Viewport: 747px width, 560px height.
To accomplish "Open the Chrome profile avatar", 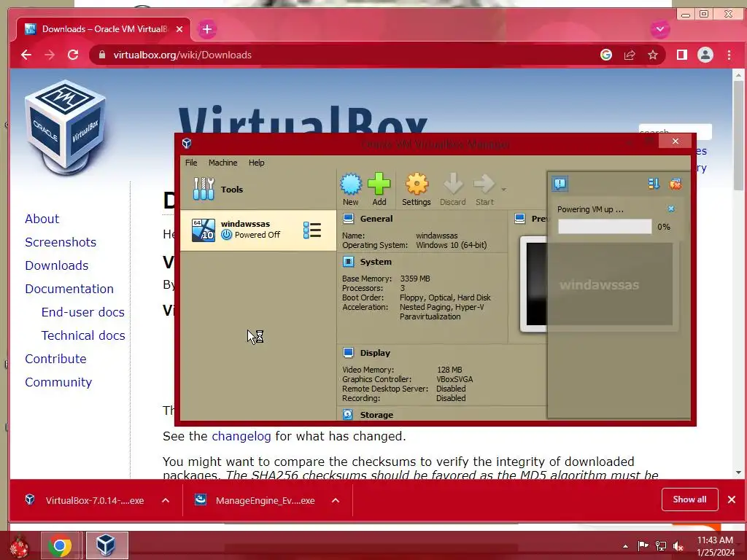I will (705, 55).
